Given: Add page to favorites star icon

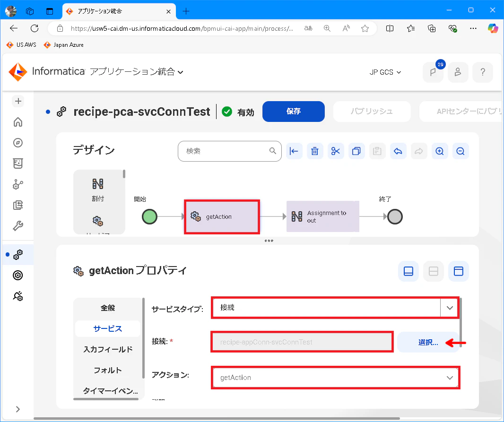Looking at the screenshot, I should pyautogui.click(x=365, y=28).
